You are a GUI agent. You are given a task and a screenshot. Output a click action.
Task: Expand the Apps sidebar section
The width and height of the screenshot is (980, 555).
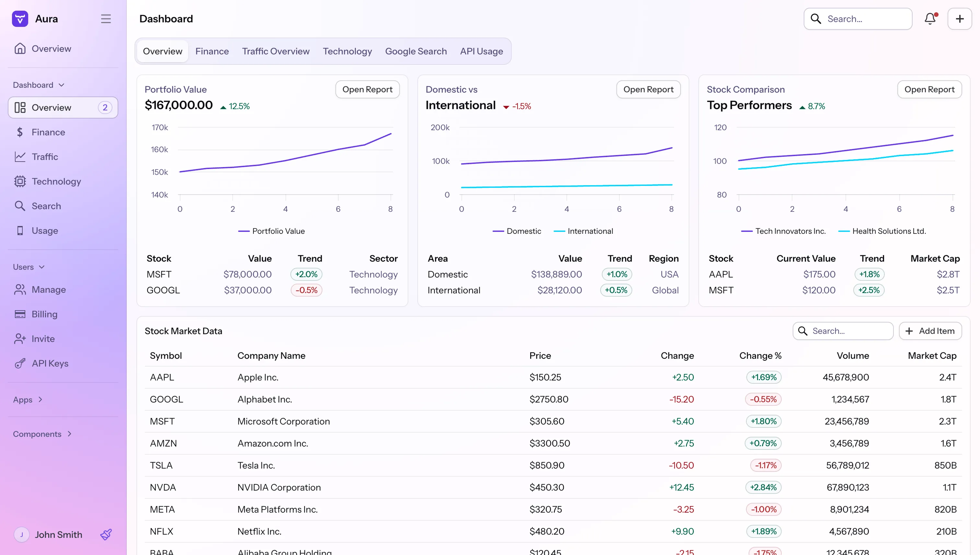28,400
